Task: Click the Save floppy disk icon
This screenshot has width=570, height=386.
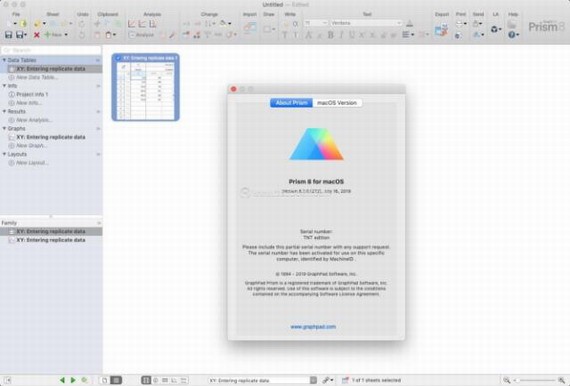Action: coord(8,35)
